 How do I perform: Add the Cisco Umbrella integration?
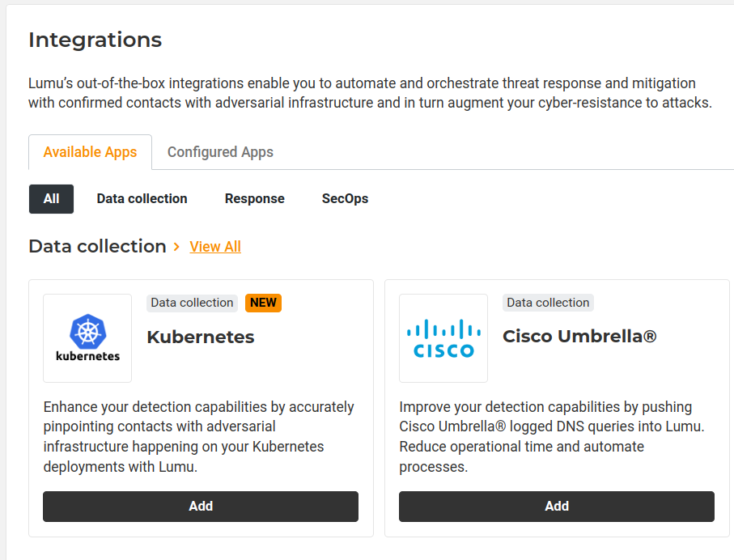[x=557, y=507]
